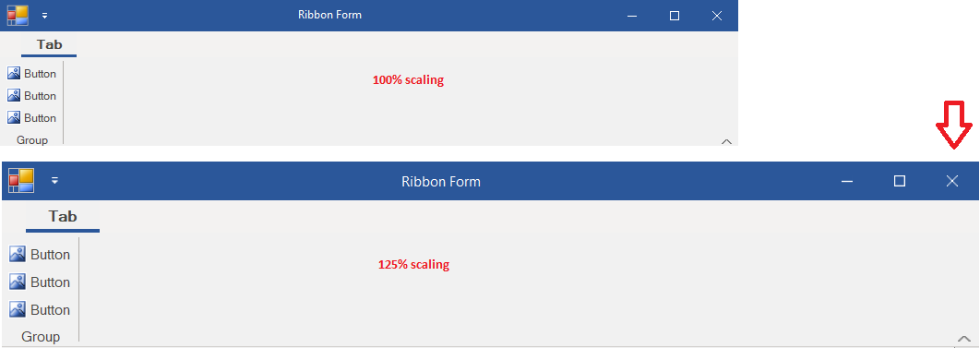Select the Tab ribbon tab in the upper form

[x=50, y=45]
